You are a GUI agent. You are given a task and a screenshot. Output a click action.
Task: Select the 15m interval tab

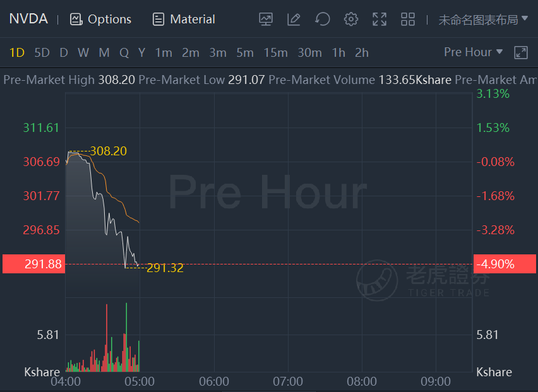[x=275, y=53]
